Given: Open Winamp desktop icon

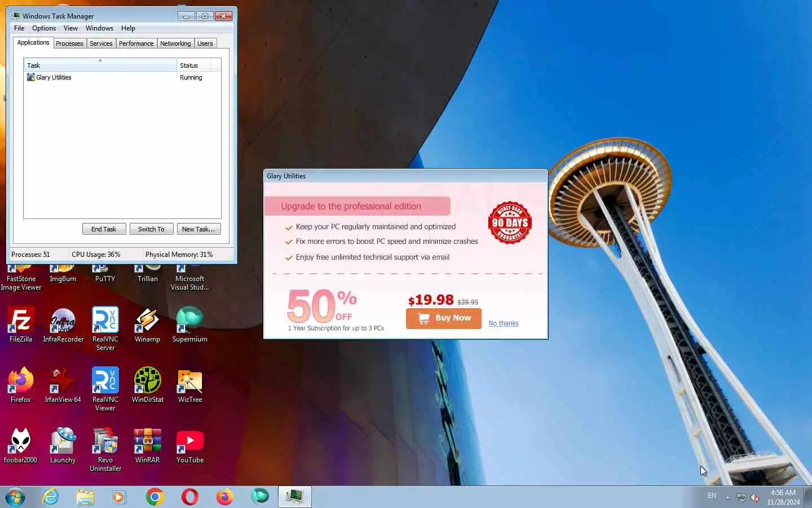Looking at the screenshot, I should 147,325.
